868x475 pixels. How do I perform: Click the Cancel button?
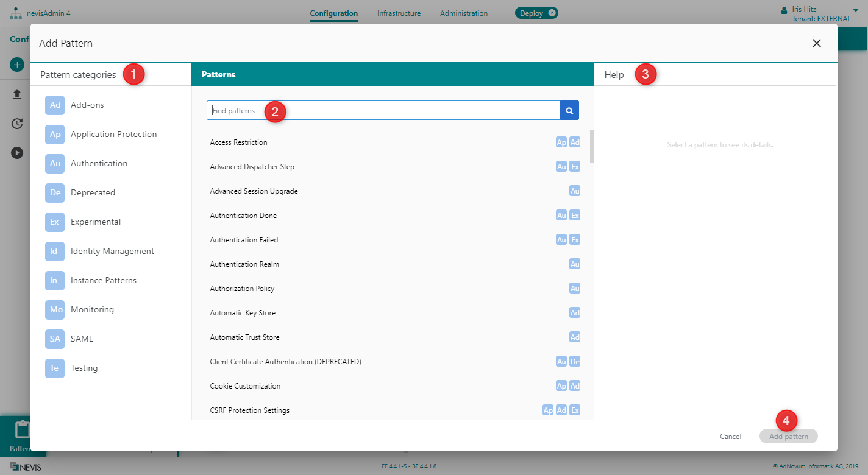coord(730,436)
